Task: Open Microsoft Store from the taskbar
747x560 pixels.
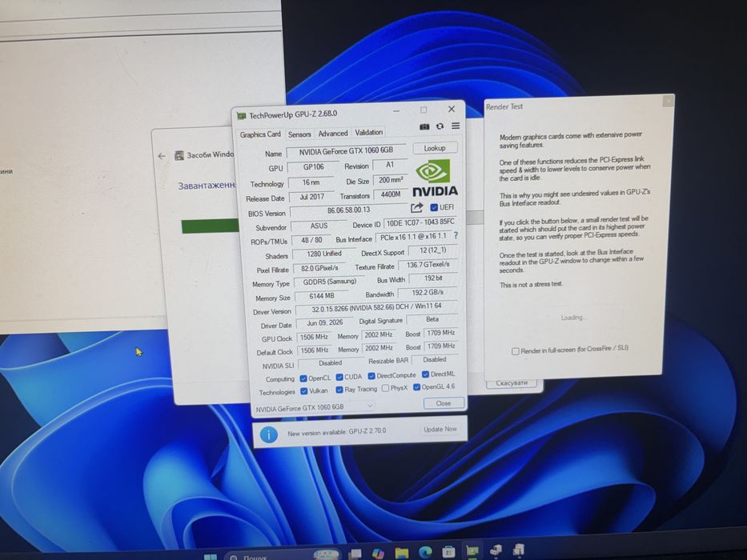Action: coord(448,552)
